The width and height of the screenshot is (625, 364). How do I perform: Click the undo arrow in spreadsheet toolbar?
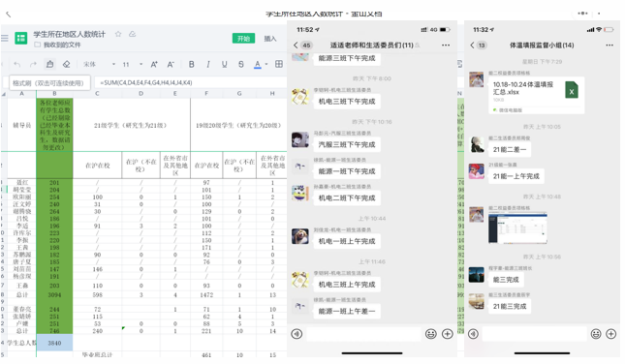(16, 64)
